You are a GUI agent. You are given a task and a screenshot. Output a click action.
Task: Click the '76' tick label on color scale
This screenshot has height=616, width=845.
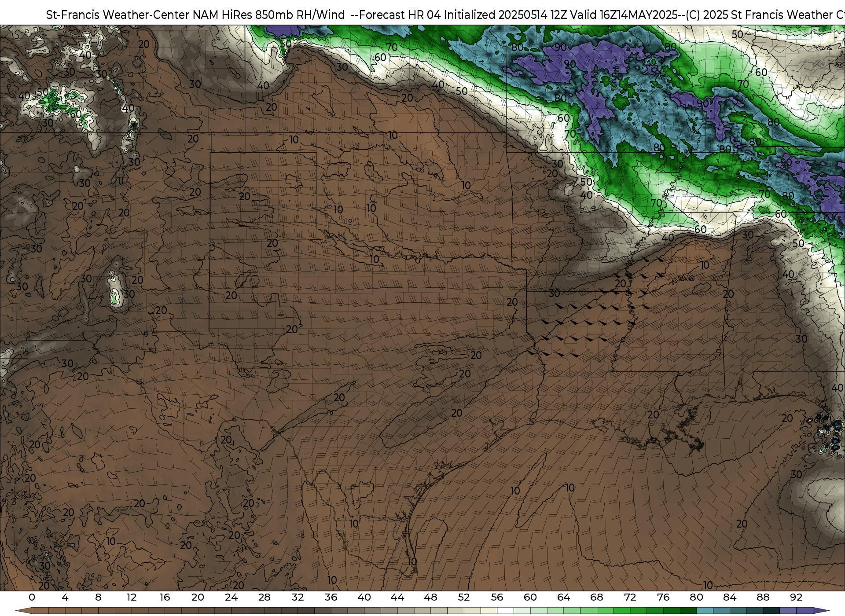pyautogui.click(x=663, y=597)
